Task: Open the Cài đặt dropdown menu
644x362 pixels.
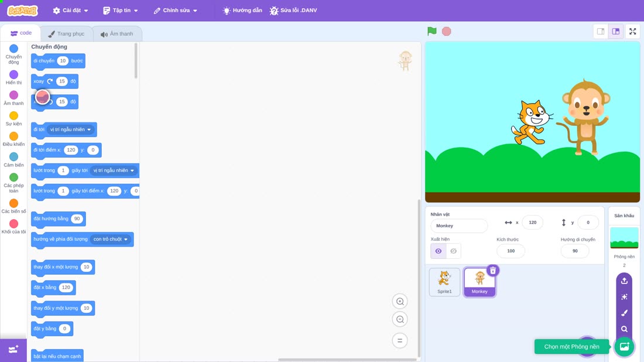Action: [71, 11]
